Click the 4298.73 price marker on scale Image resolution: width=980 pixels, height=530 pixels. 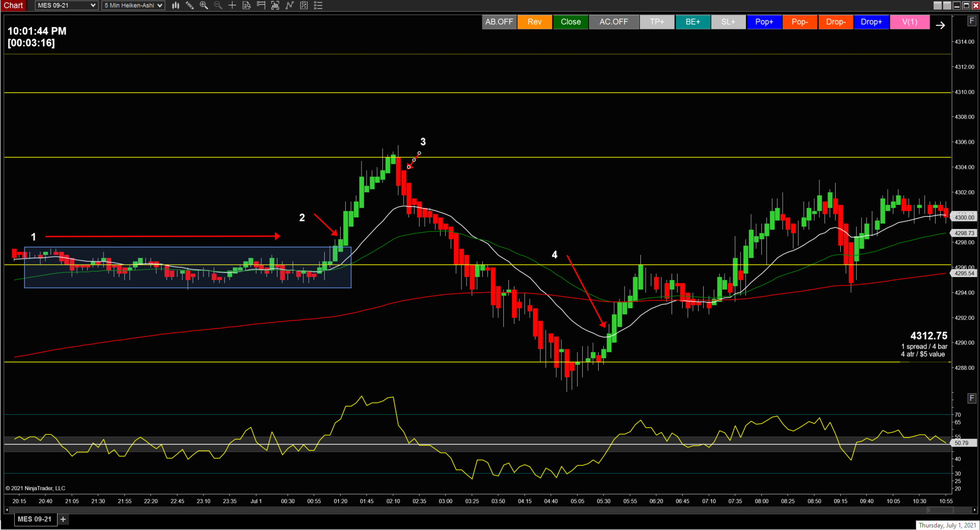[x=964, y=233]
